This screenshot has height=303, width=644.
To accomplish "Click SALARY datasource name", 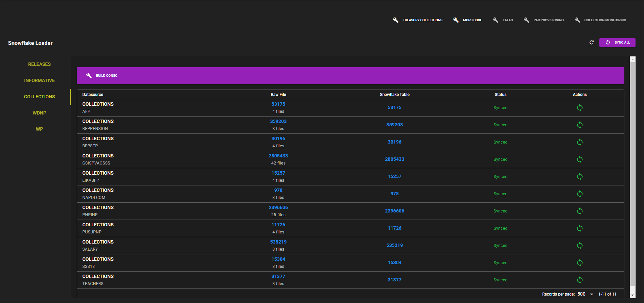I will click(x=90, y=249).
